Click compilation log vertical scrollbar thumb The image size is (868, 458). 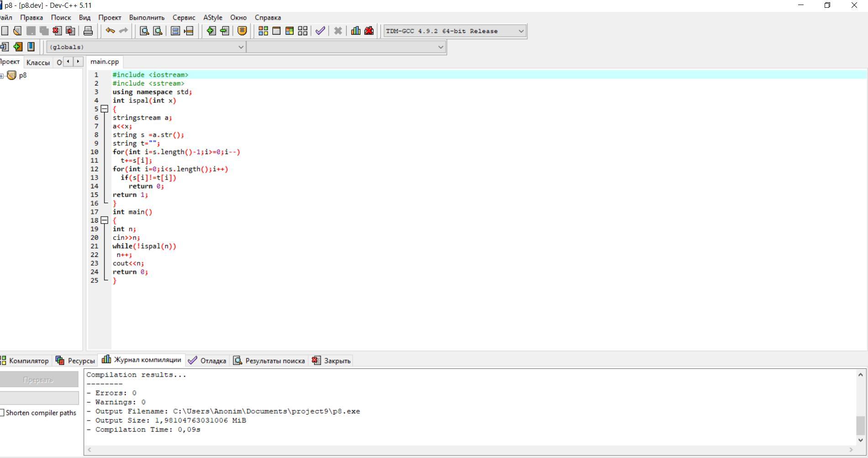[x=861, y=426]
